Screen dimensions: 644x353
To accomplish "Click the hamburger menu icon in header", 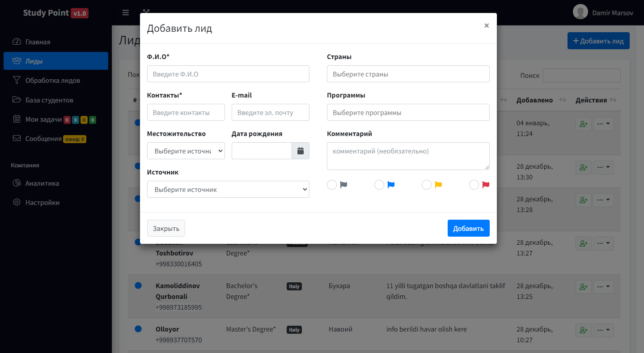I will (x=126, y=13).
